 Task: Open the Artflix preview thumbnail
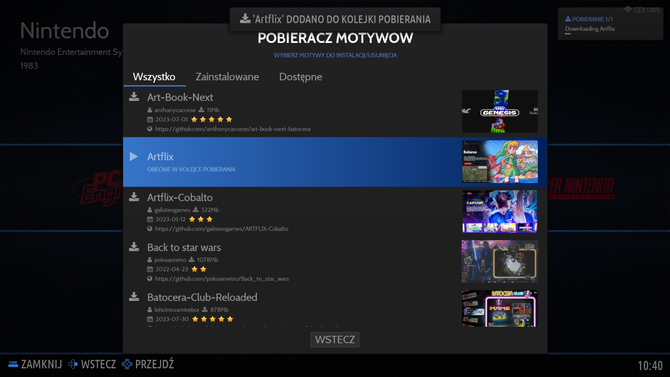click(x=500, y=162)
